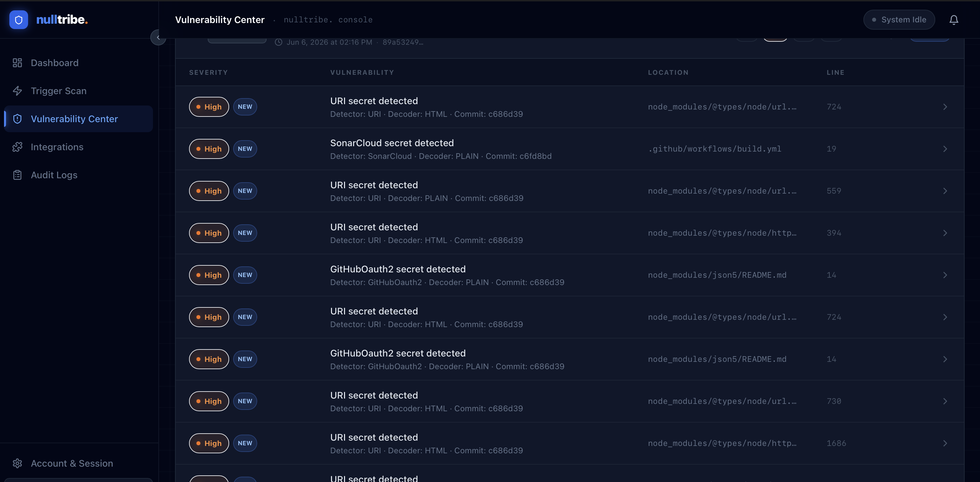This screenshot has width=980, height=482.
Task: Click the NEW tag on the SonarCloud row
Action: coord(245,149)
